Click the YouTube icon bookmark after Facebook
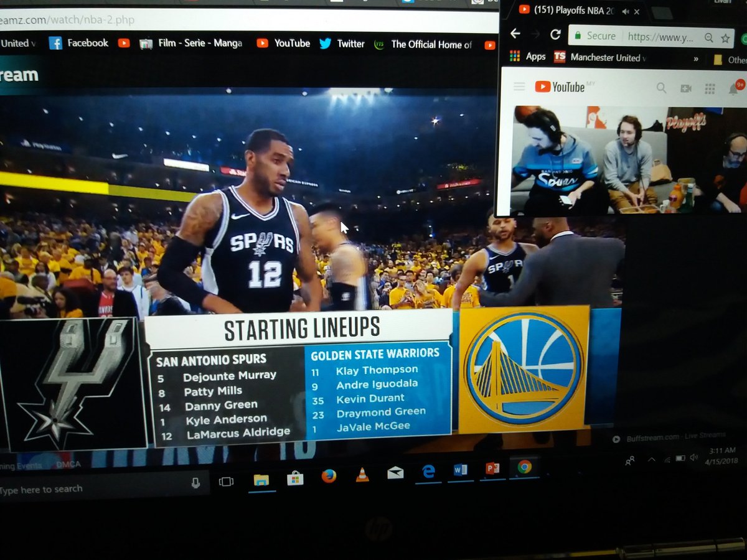 pyautogui.click(x=124, y=43)
